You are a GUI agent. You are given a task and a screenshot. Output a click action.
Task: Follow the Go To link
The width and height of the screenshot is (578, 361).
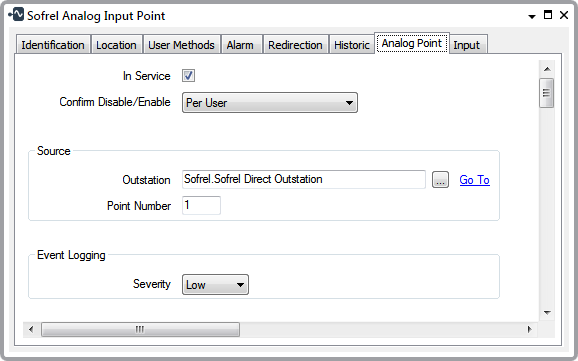(474, 180)
